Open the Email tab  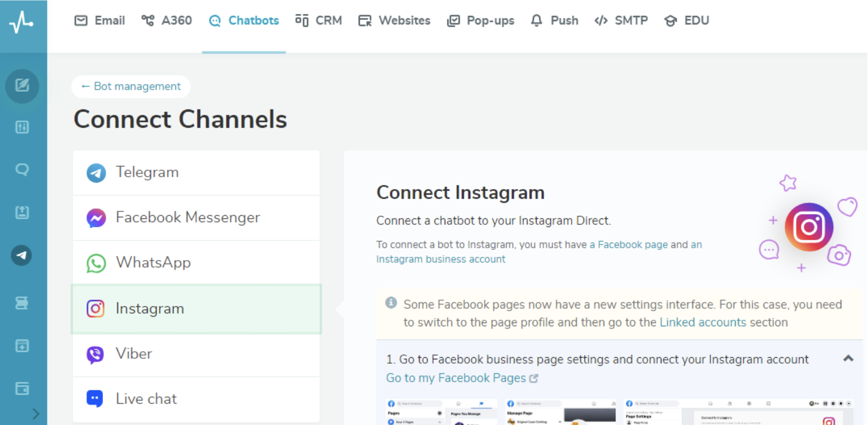coord(100,21)
